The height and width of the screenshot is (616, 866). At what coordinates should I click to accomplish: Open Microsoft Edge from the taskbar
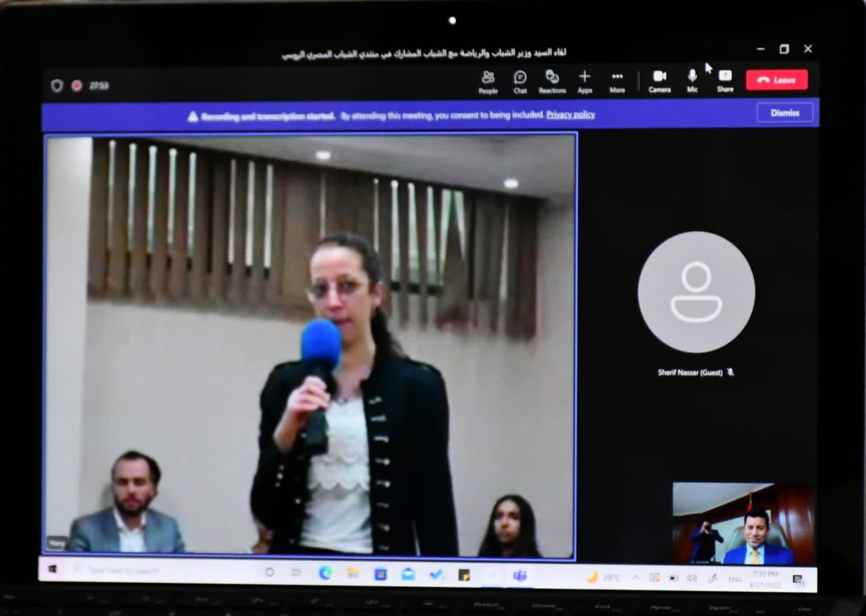coord(325,573)
